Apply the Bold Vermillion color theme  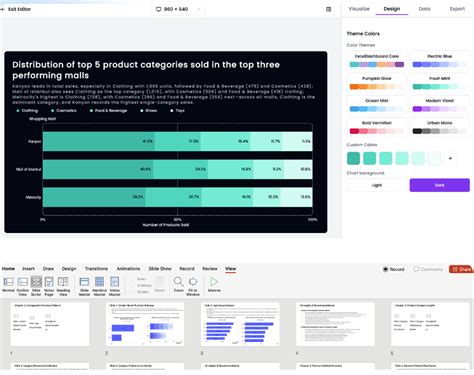377,127
